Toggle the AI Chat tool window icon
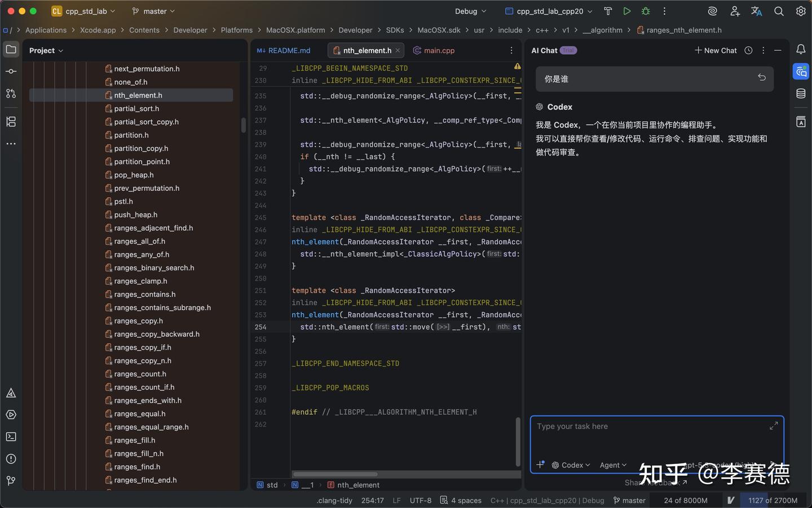Viewport: 812px width, 508px height. coord(801,72)
